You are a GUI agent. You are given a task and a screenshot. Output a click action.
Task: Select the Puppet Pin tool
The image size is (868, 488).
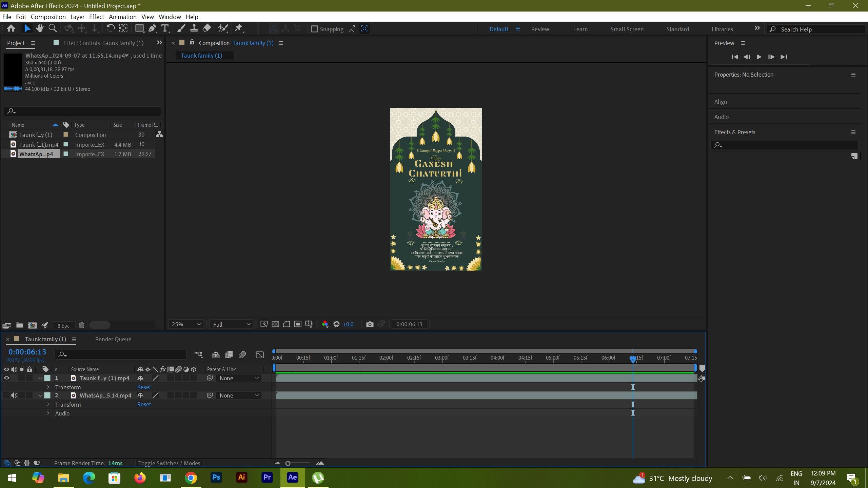[239, 28]
